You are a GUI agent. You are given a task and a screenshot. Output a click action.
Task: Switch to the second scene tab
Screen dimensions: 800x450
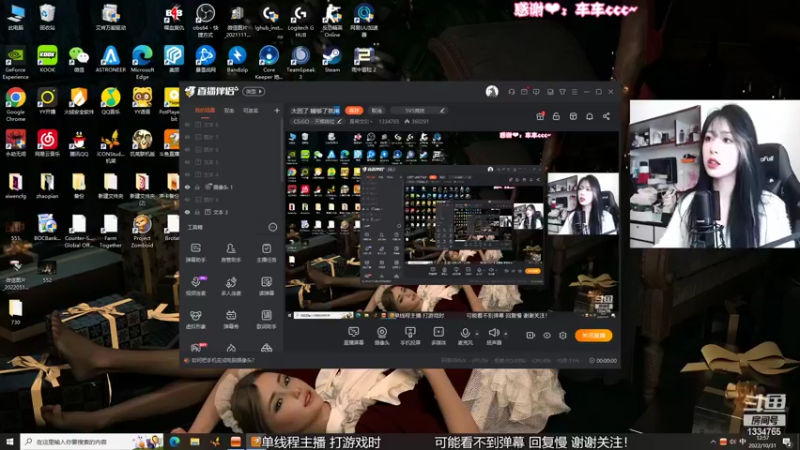pos(229,110)
